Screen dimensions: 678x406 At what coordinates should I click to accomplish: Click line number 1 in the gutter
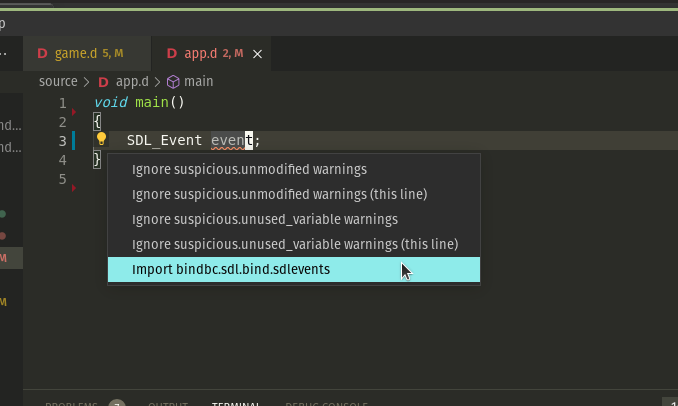click(x=63, y=103)
